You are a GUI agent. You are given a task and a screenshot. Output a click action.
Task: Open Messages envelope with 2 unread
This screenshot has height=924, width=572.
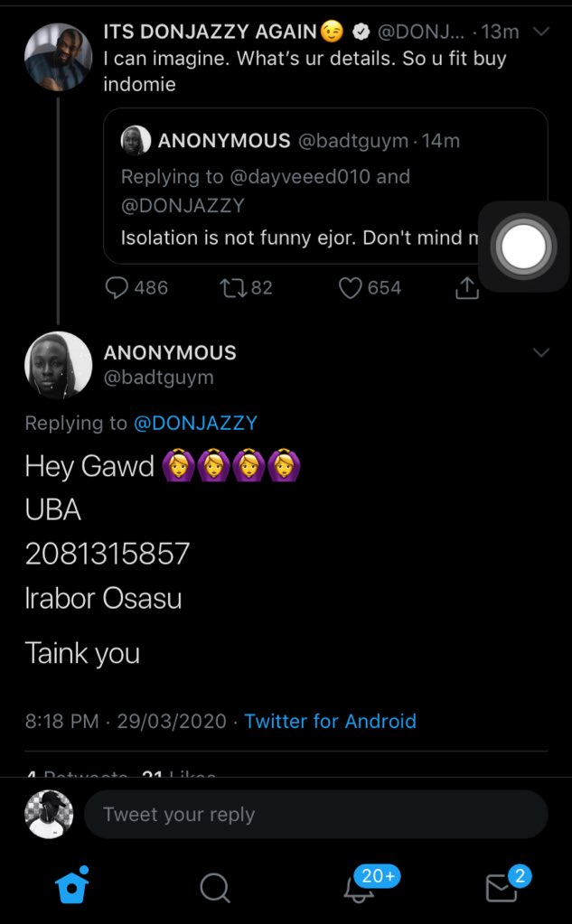tap(501, 888)
